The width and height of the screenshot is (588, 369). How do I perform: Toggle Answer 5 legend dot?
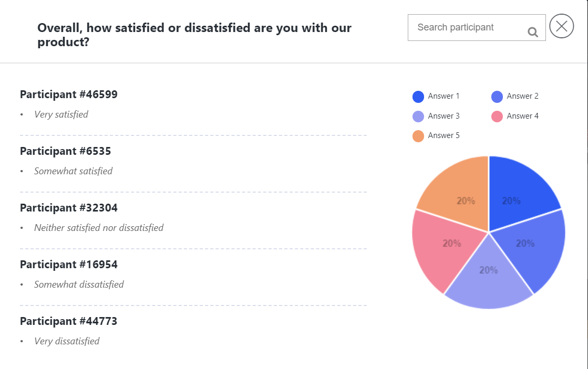[x=418, y=136]
